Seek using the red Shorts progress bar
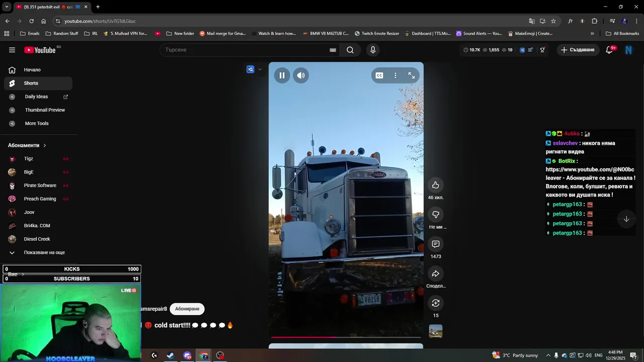644x362 pixels. [x=346, y=337]
